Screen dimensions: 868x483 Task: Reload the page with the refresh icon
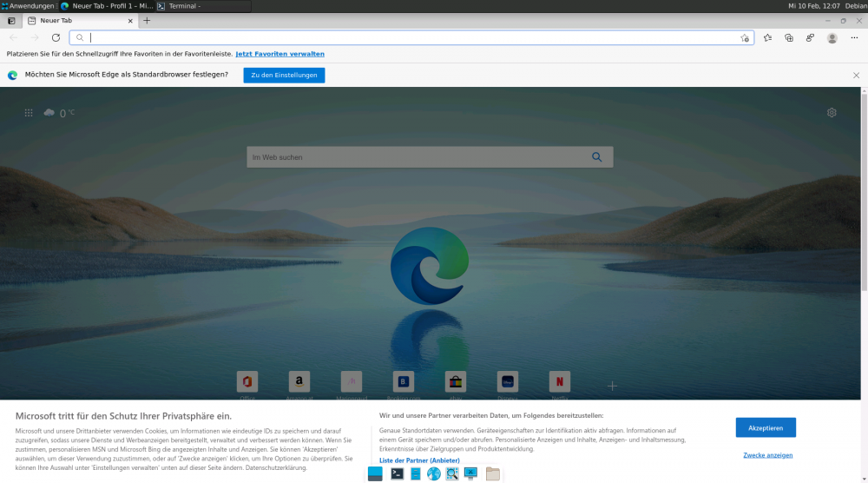pyautogui.click(x=56, y=37)
